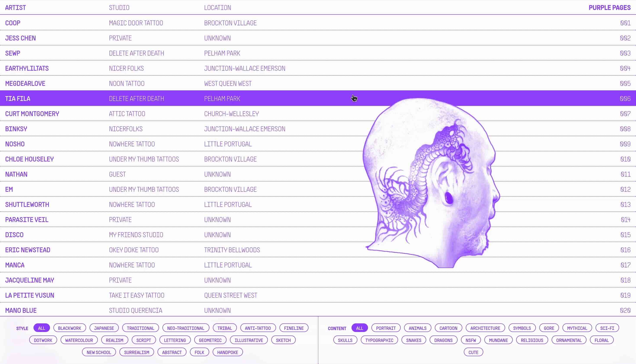Select the Mano Blue artist row

pos(318,310)
